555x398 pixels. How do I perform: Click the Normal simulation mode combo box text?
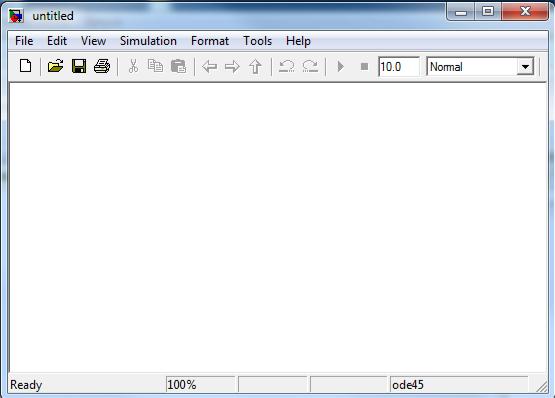(x=446, y=67)
